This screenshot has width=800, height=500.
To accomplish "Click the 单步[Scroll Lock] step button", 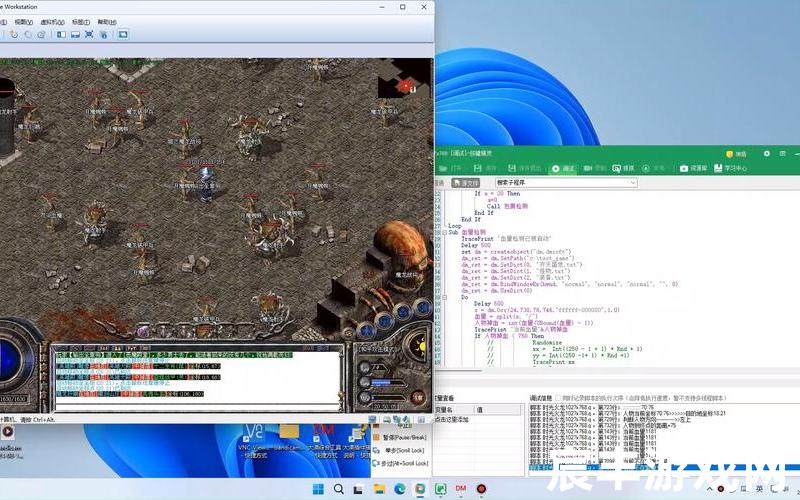I will coord(399,451).
